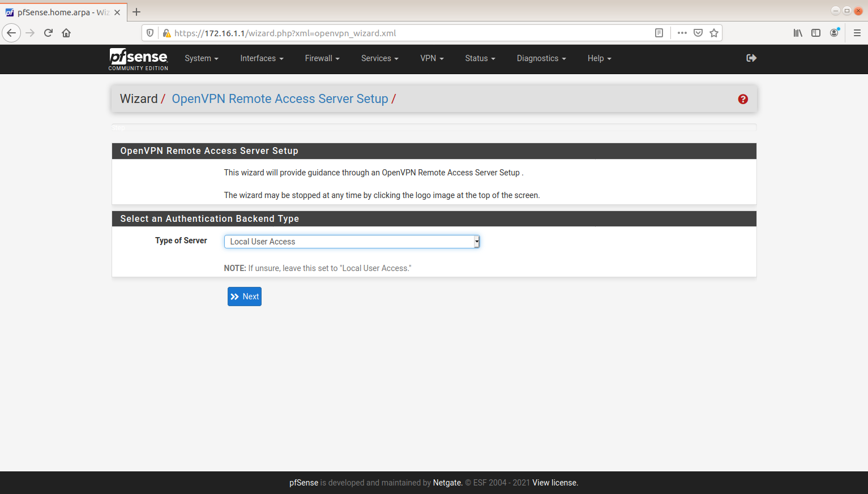Open the Interfaces menu
Image resolution: width=868 pixels, height=494 pixels.
tap(262, 58)
